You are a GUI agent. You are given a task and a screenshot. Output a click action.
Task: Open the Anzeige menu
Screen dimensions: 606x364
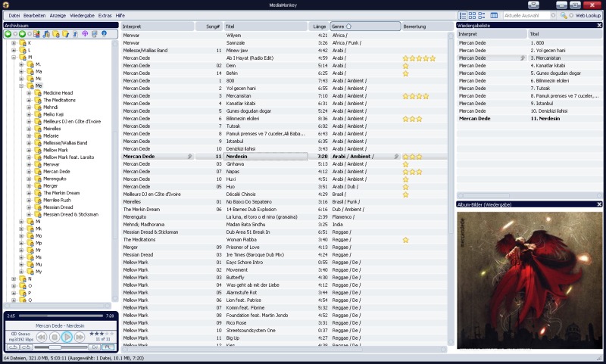[x=58, y=15]
